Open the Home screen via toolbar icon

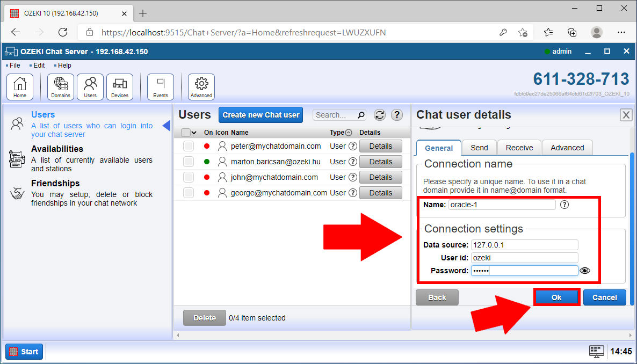pyautogui.click(x=20, y=86)
